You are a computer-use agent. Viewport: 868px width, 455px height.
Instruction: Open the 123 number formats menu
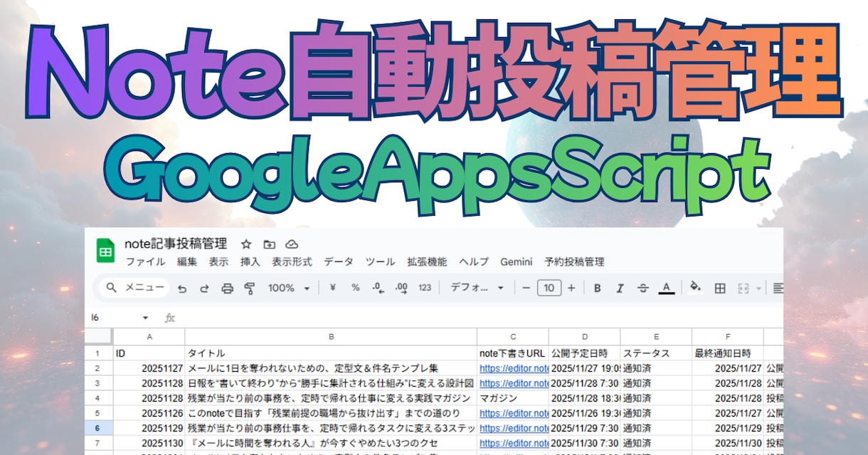click(425, 288)
